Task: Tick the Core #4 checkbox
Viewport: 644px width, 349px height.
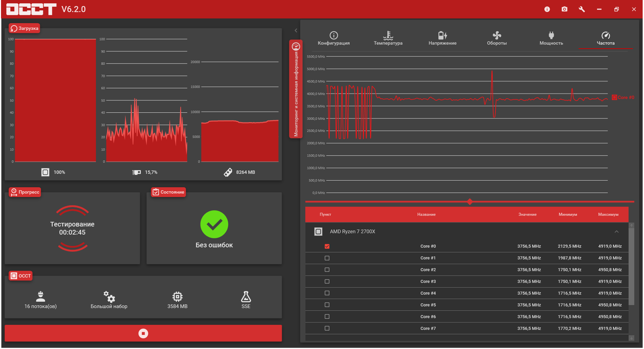Action: 327,293
